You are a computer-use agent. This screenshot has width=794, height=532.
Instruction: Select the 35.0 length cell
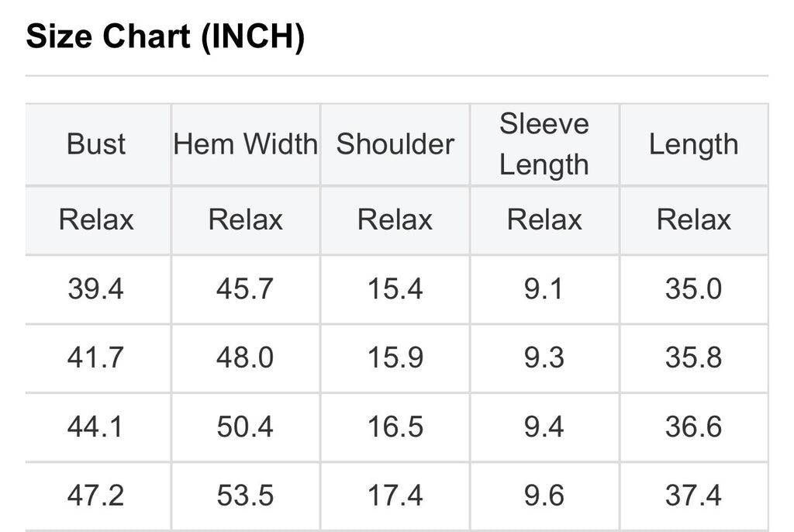click(693, 289)
